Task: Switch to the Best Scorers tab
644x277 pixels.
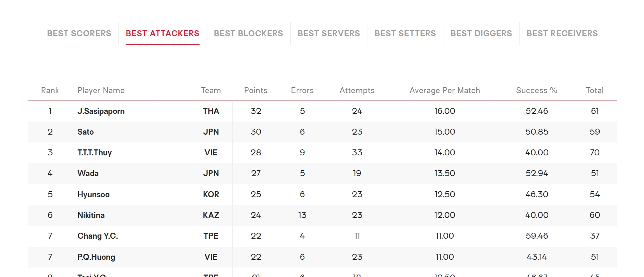Action: pyautogui.click(x=79, y=33)
